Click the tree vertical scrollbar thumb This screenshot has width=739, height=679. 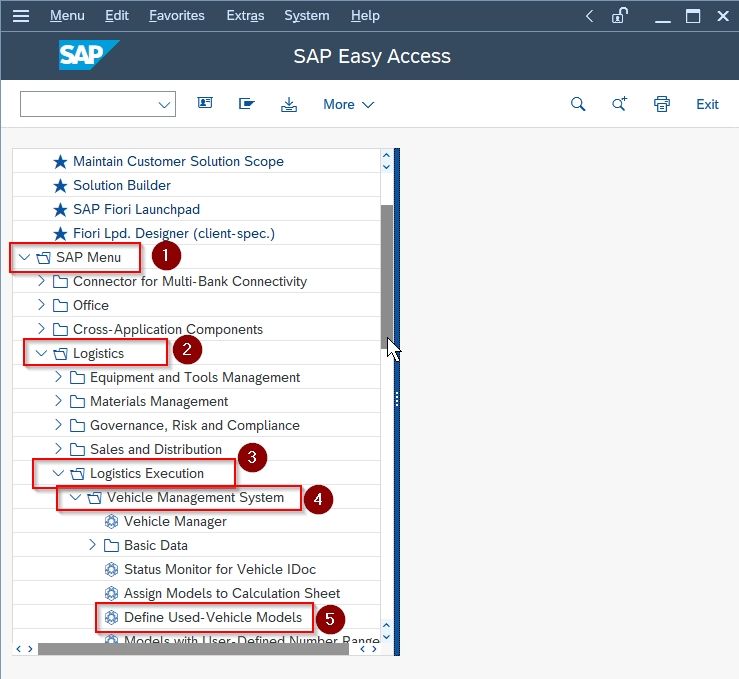coord(386,277)
